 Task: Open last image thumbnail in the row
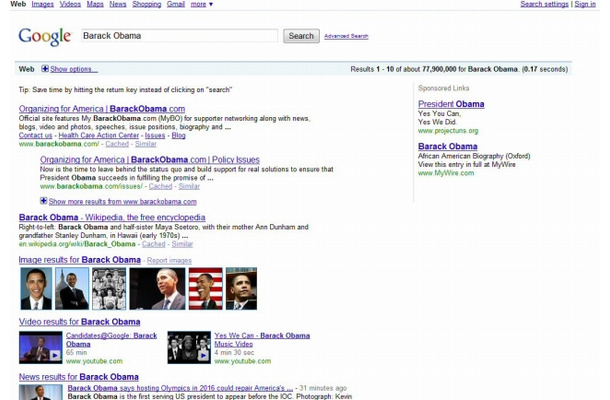pyautogui.click(x=241, y=288)
